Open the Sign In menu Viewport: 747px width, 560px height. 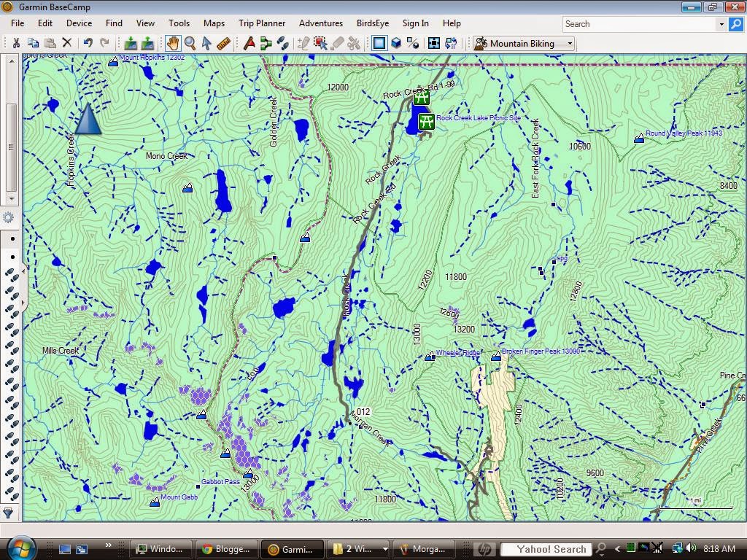[415, 23]
